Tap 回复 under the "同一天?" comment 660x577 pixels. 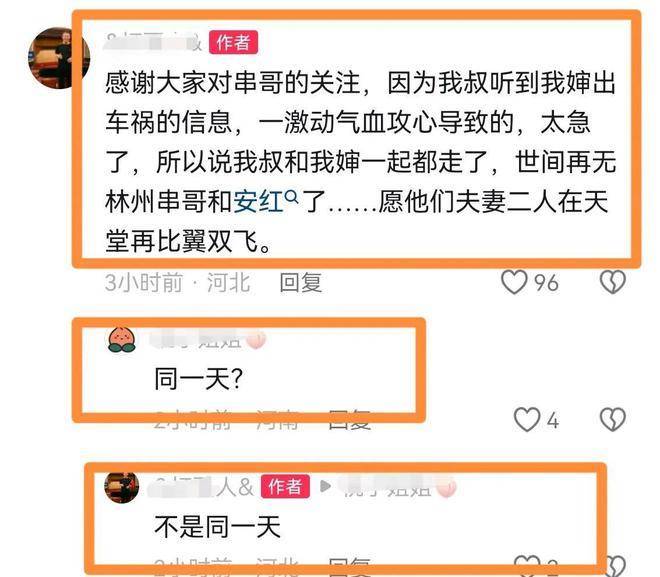(x=349, y=420)
